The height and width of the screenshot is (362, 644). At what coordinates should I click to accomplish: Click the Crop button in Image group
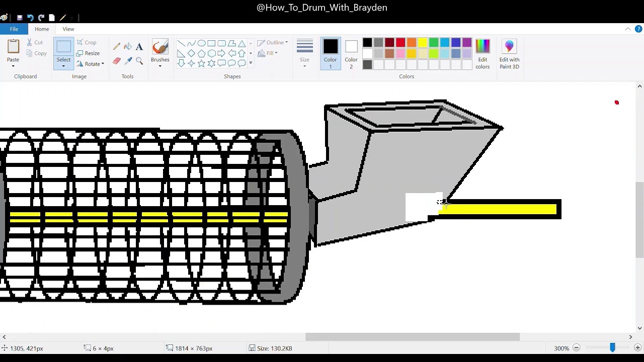[x=87, y=42]
